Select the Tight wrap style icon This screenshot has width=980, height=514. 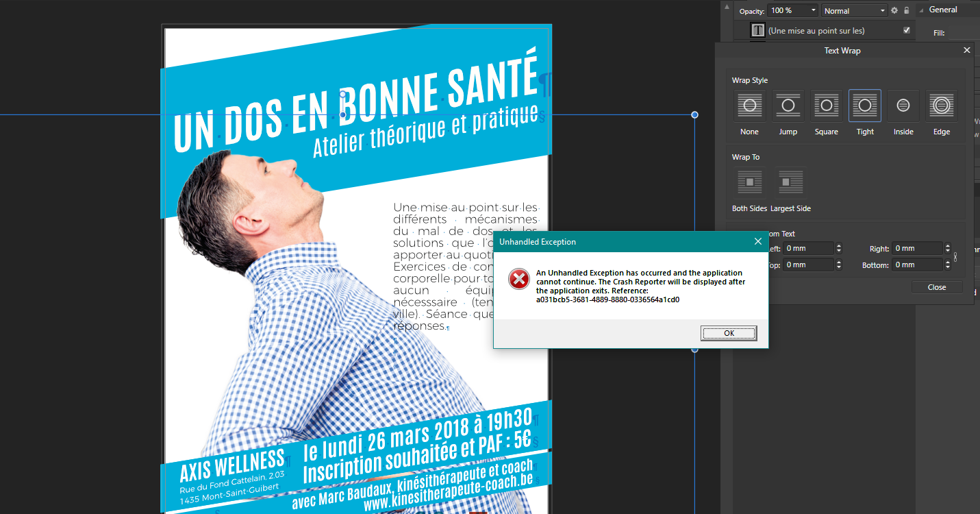[x=865, y=106]
